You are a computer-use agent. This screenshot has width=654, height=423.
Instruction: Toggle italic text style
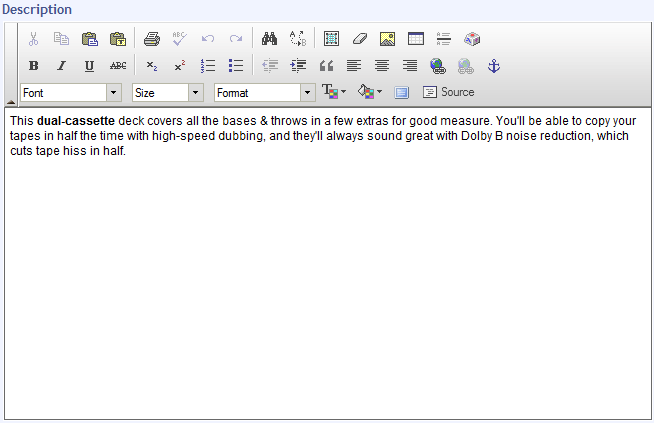[x=61, y=66]
